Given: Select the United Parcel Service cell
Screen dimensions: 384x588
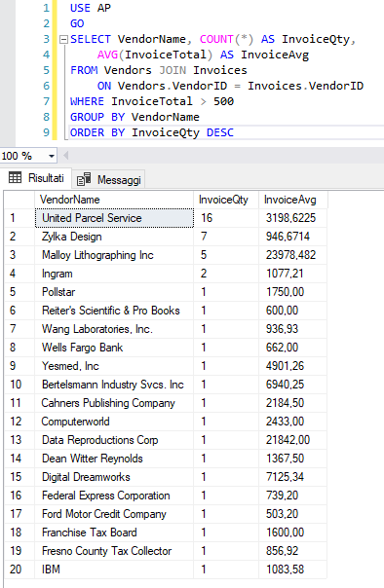Looking at the screenshot, I should pos(114,218).
